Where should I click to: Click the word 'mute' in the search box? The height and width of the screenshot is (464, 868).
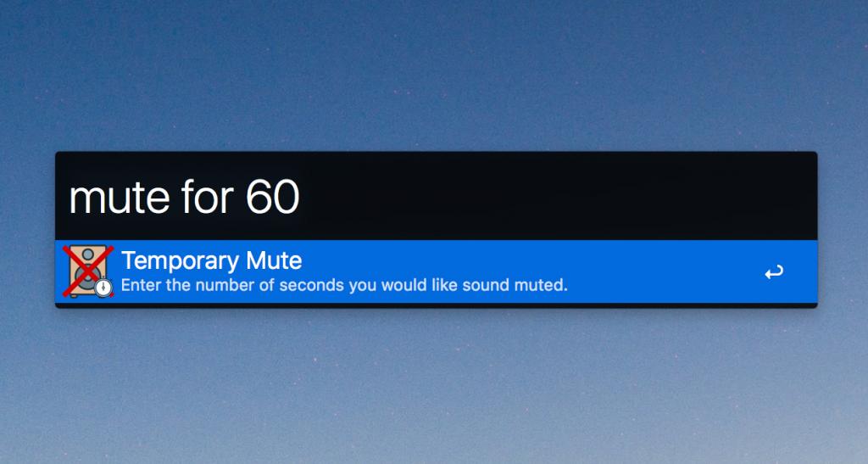(119, 198)
